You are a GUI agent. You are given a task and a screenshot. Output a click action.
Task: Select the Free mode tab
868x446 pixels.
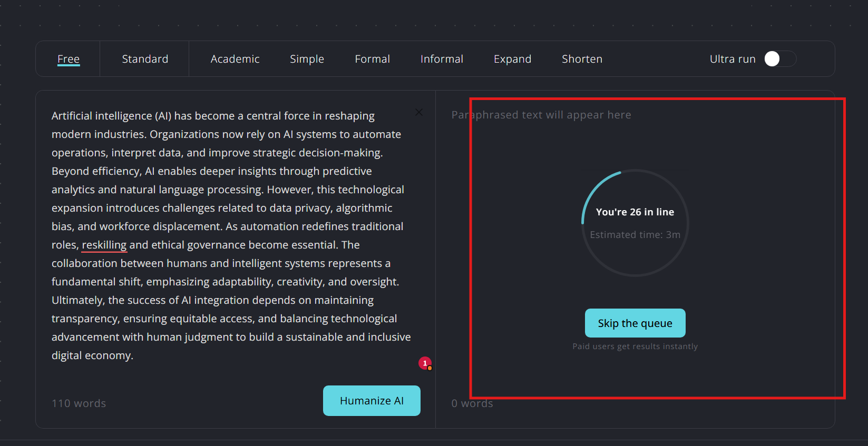coord(69,59)
